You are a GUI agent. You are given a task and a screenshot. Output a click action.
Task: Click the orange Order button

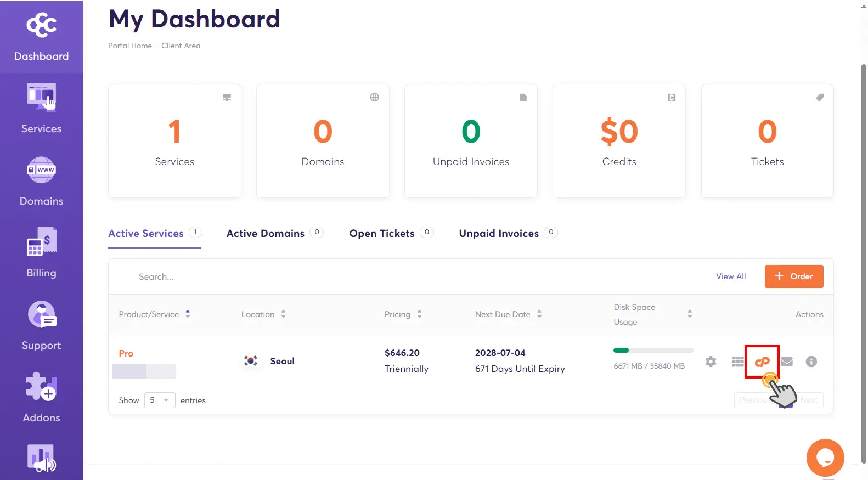click(x=794, y=276)
